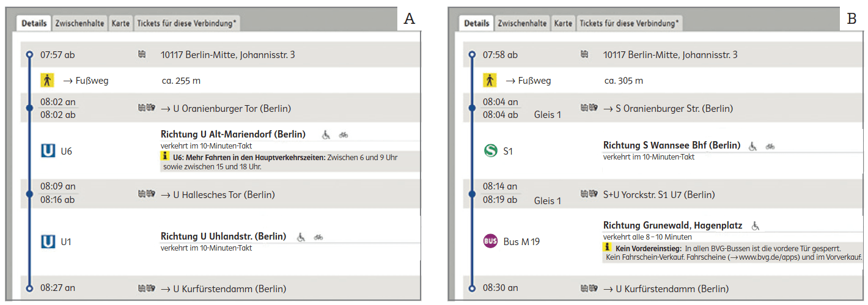Screen dimensions: 868x305
Task: Click the yellow info icon beside Kein Vordereinstieg
Action: tap(607, 248)
